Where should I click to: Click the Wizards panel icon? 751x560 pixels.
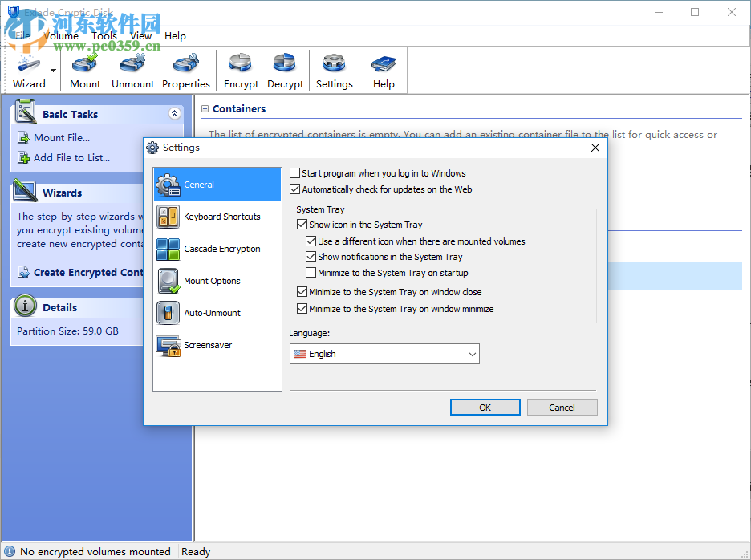click(x=26, y=190)
